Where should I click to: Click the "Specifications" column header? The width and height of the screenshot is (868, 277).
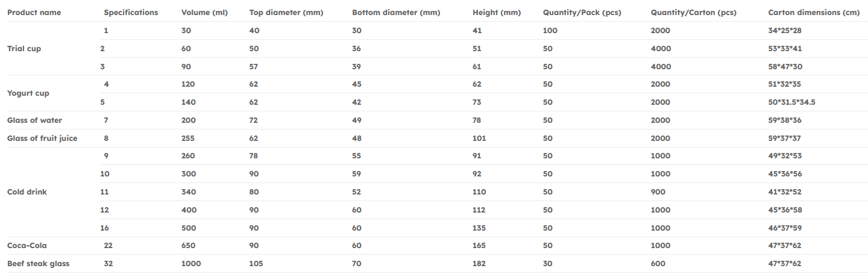(x=131, y=13)
